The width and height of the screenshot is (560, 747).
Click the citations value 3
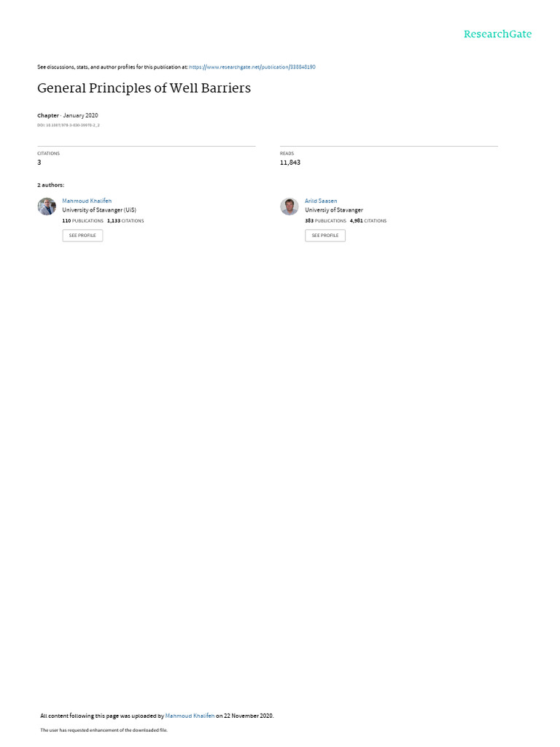39,163
